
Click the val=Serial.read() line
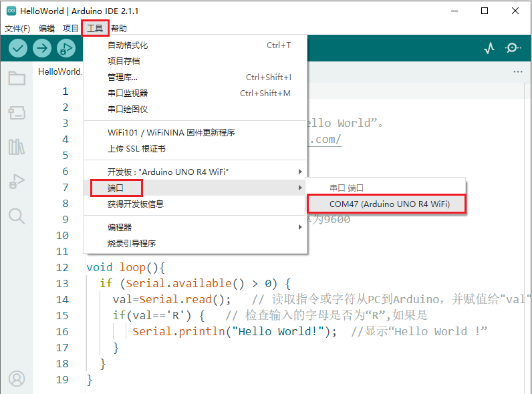point(172,299)
